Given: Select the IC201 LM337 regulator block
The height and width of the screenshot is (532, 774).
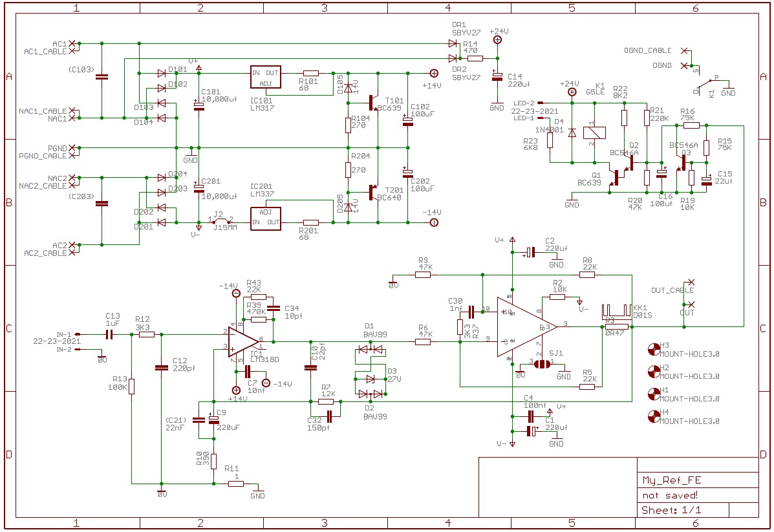Looking at the screenshot, I should pyautogui.click(x=266, y=218).
